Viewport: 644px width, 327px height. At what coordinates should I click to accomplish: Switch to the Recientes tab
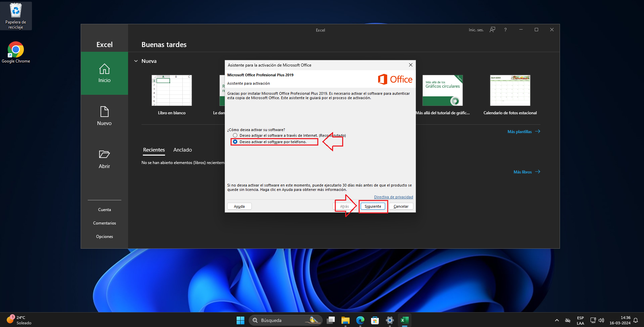(154, 150)
